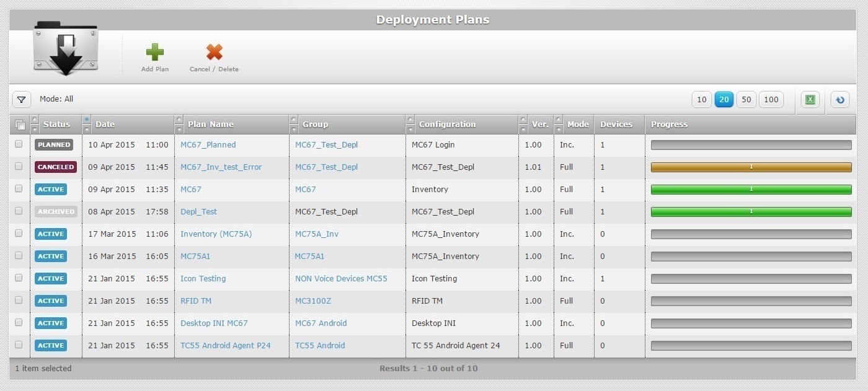Image resolution: width=868 pixels, height=391 pixels.
Task: Click the CANCELED status badge
Action: point(56,167)
